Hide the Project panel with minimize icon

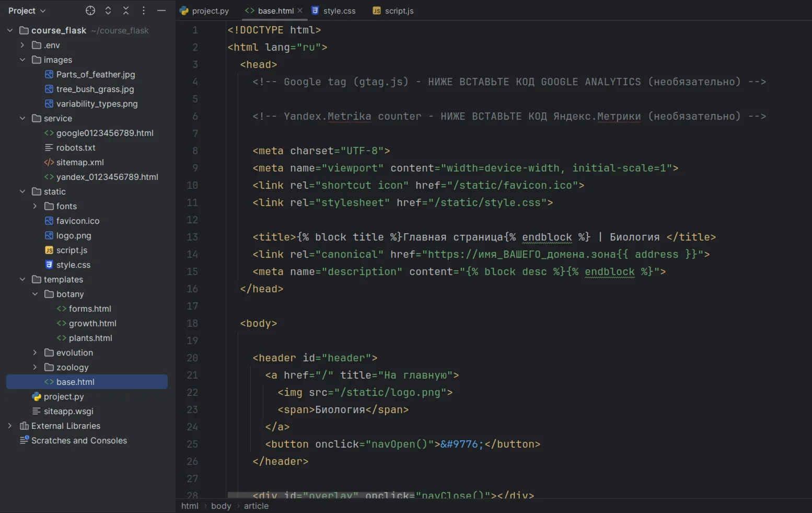pyautogui.click(x=161, y=10)
